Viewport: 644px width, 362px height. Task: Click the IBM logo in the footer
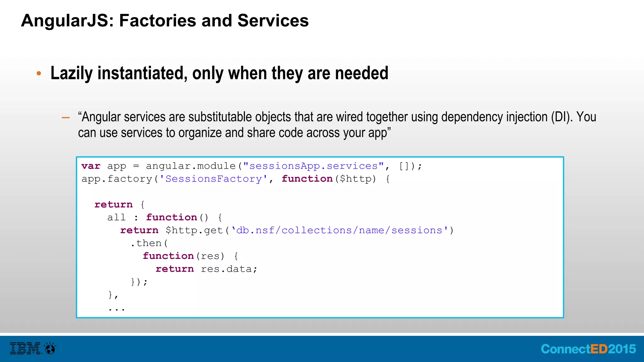pyautogui.click(x=25, y=348)
